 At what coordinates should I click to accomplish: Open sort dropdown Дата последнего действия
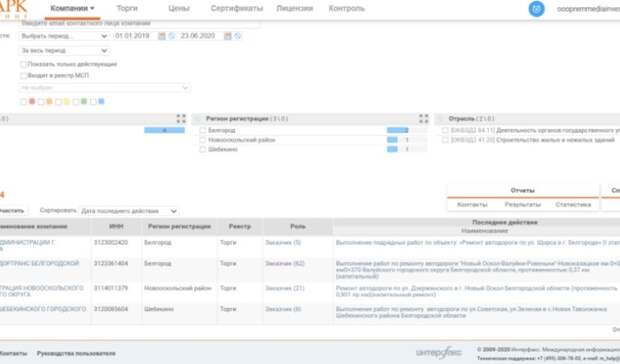click(x=129, y=211)
